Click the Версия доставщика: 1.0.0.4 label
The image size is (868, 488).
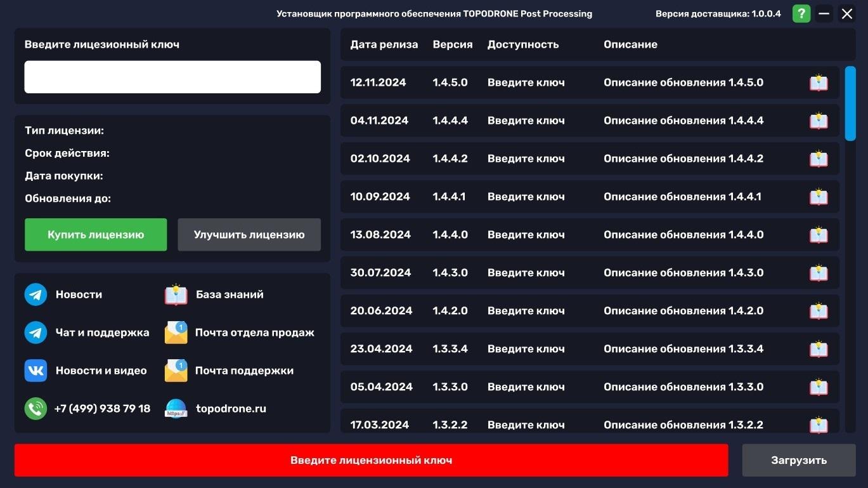718,13
